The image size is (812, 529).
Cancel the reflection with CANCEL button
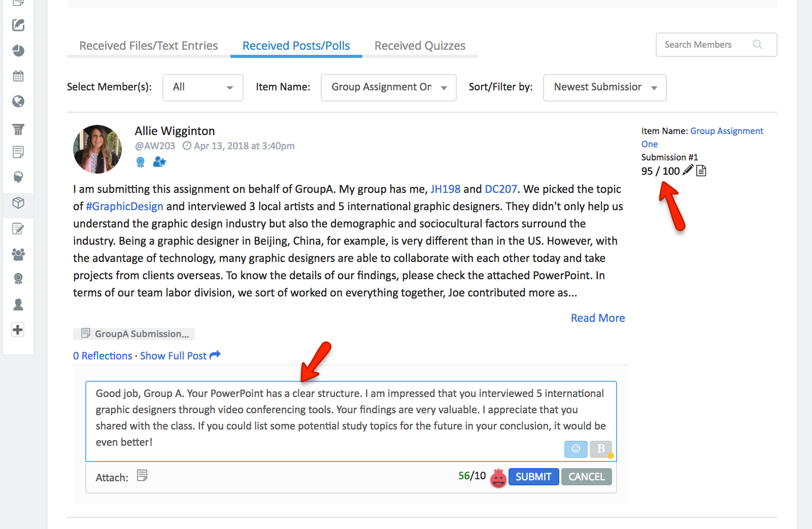pyautogui.click(x=587, y=477)
